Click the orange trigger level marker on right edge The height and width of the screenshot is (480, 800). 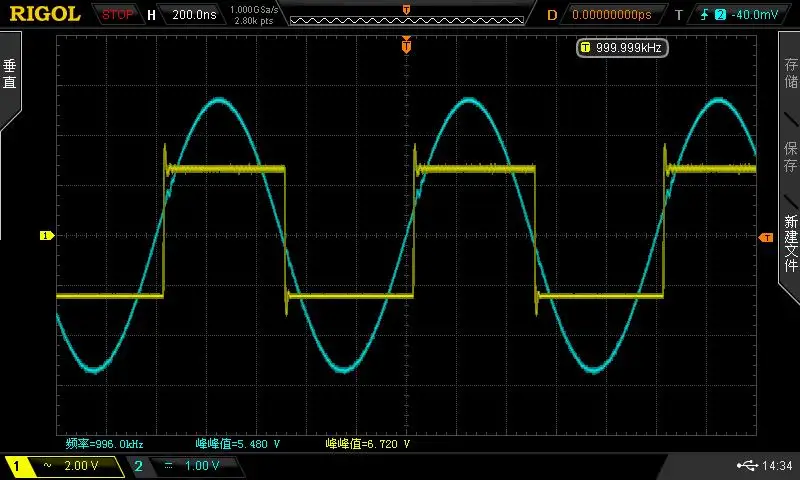(766, 238)
